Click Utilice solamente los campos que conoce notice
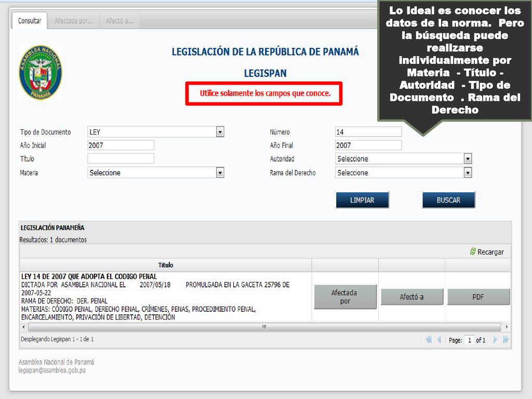The height and width of the screenshot is (399, 532). point(264,94)
